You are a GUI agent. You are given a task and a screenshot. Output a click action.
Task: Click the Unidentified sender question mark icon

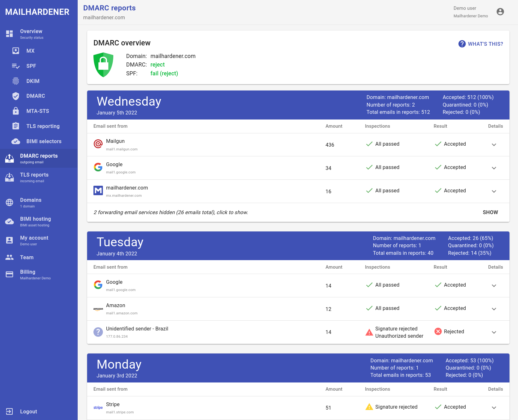click(98, 332)
